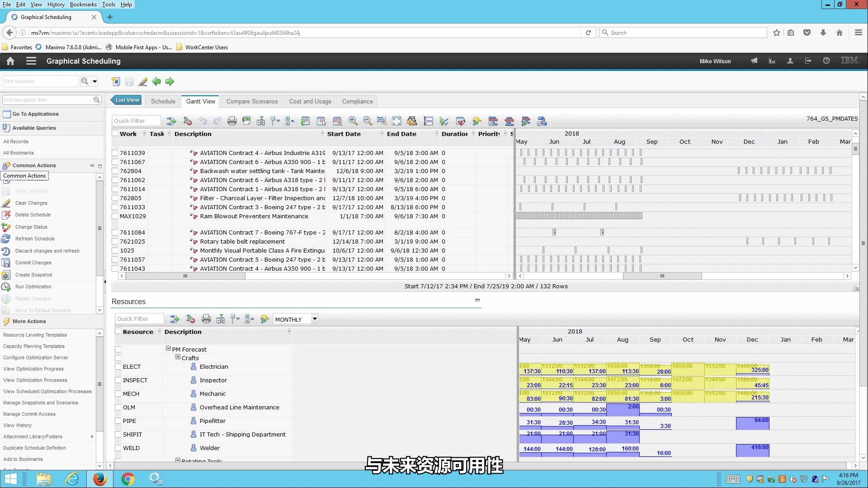
Task: Expand the Rotating Tools resource group
Action: [x=178, y=460]
